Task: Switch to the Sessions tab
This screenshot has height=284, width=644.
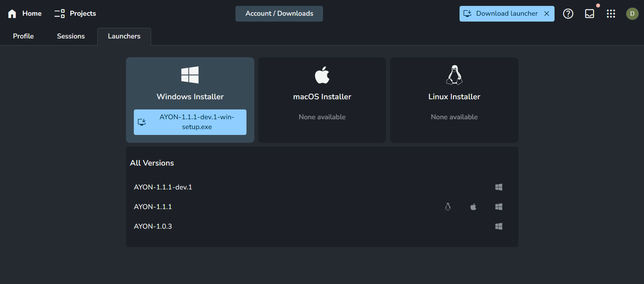Action: click(71, 36)
